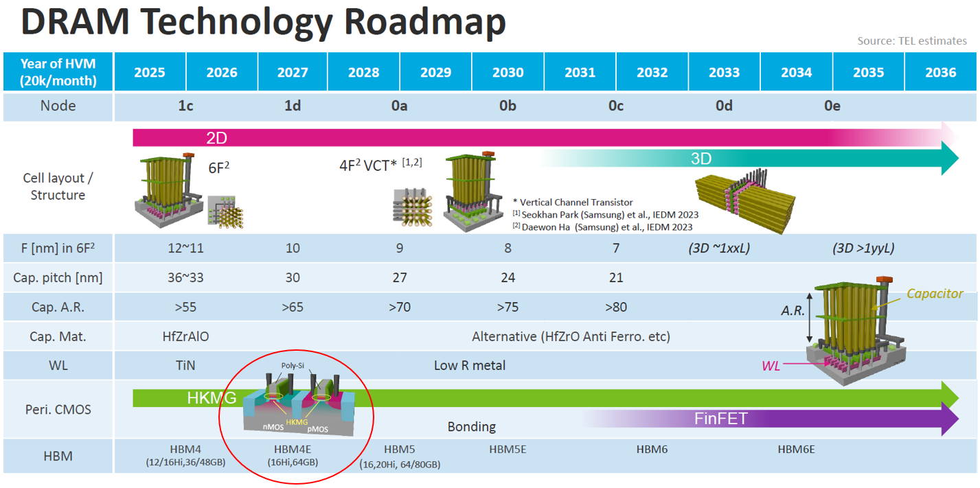980x488 pixels.
Task: Select "Alternative (HfZrO Anti Ferro. etc)" text
Action: tap(571, 336)
